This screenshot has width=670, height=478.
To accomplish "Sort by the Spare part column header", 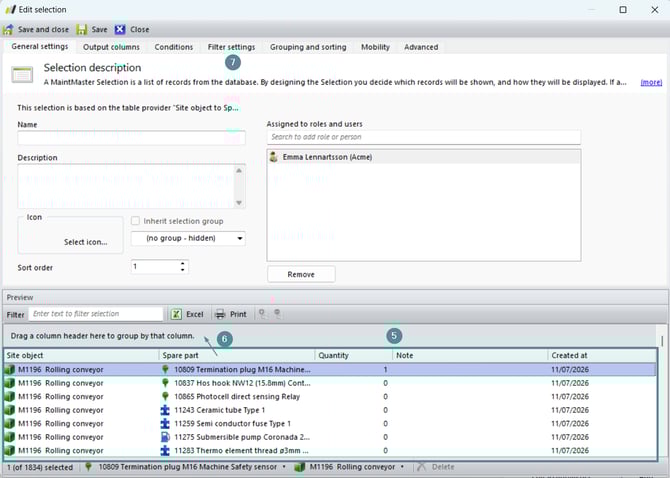I will [x=237, y=355].
